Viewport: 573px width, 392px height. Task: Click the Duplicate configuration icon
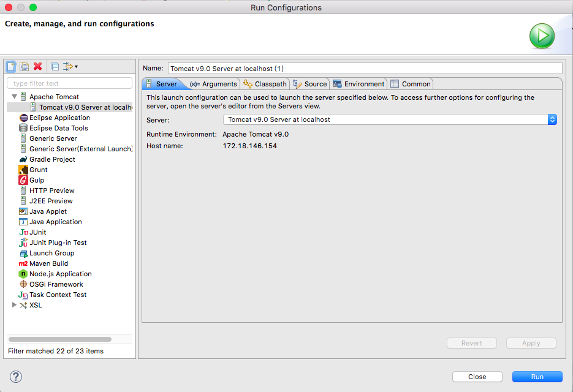click(24, 67)
